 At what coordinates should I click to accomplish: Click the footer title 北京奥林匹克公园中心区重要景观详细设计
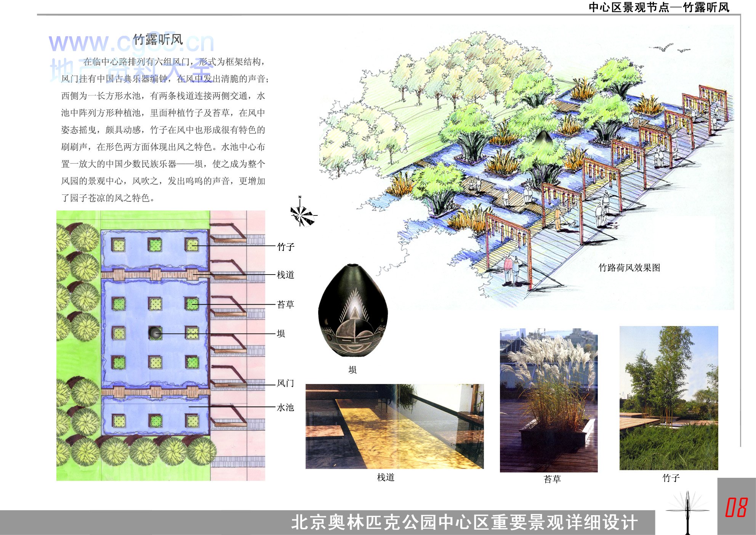tap(464, 522)
